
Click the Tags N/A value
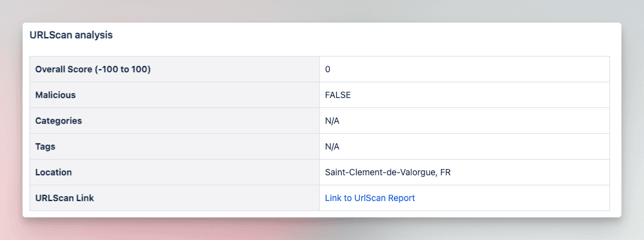click(332, 146)
